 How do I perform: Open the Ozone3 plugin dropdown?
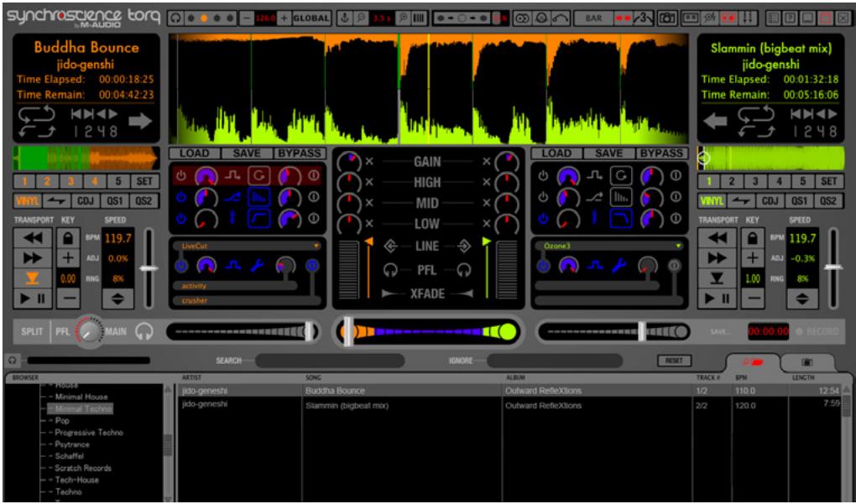[x=679, y=246]
